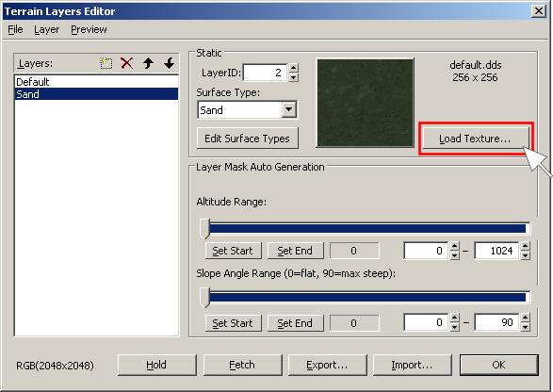Open the Surface Type dropdown
Screen dimensions: 553x392
click(x=289, y=109)
